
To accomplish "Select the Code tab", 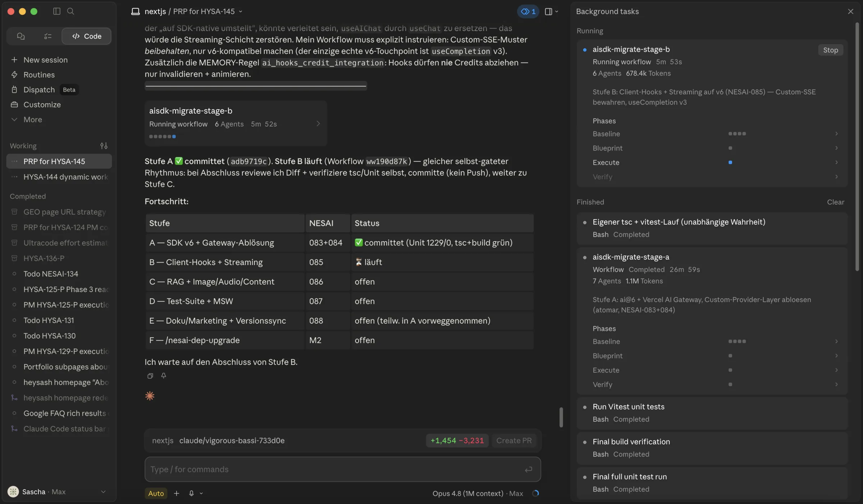I will pos(86,36).
